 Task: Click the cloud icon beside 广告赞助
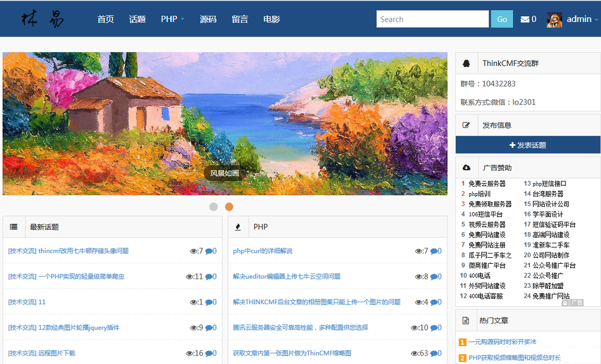point(466,168)
